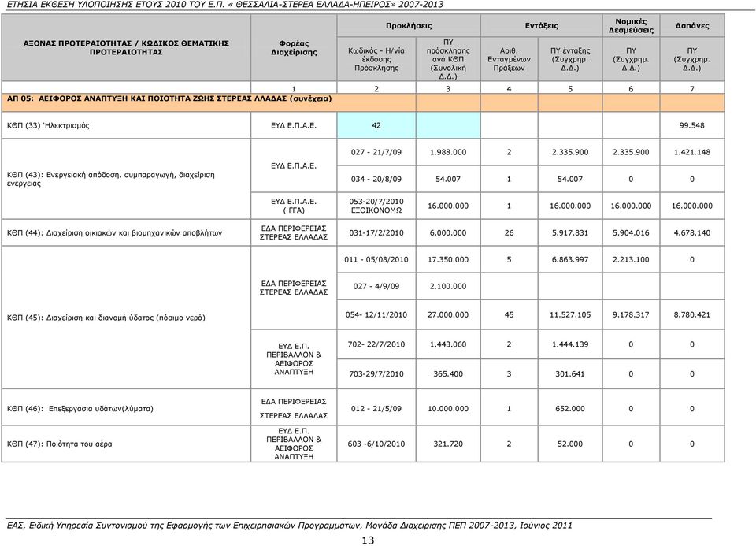Select the value 52.000
Viewport: 756px width, 546px height.
click(x=570, y=444)
